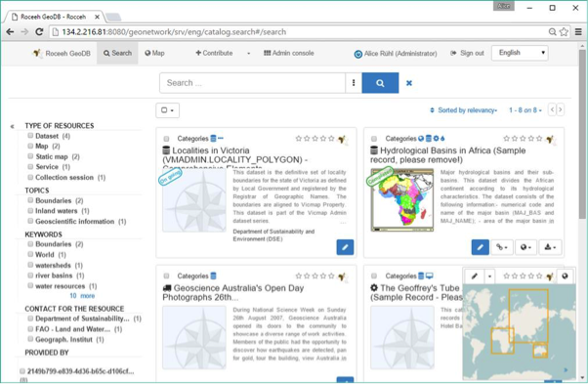Click the blue search magnifier button
588x384 pixels.
tap(380, 83)
